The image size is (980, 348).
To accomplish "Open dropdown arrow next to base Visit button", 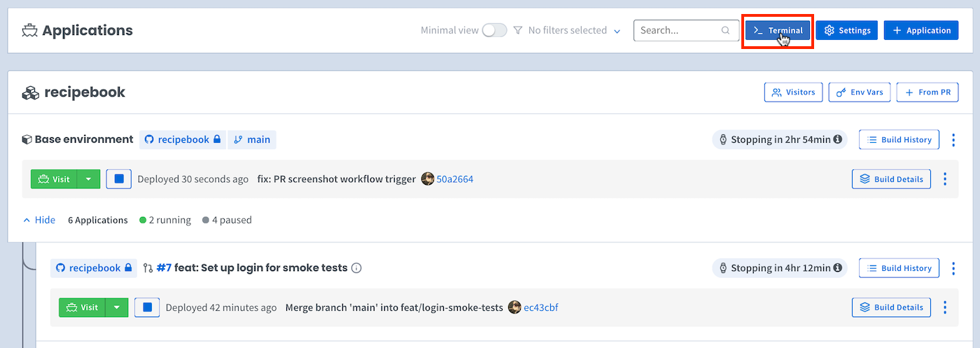I will 88,179.
